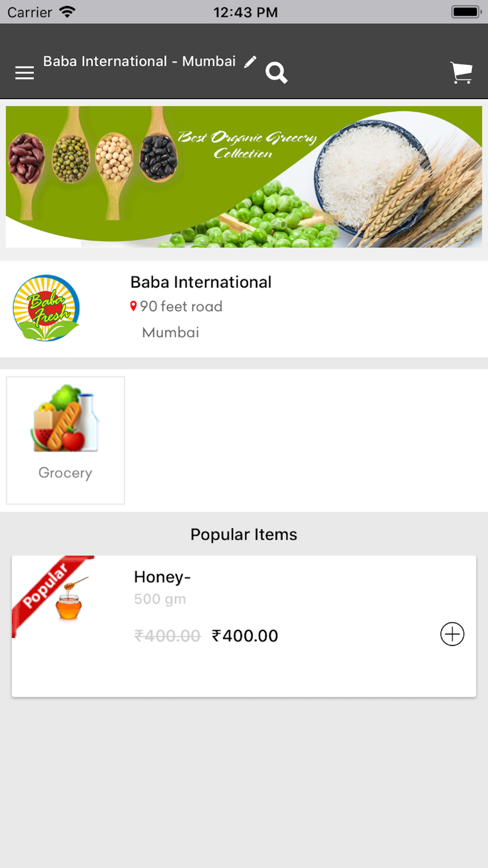Open search with the magnifier icon
The width and height of the screenshot is (488, 868).
pos(276,73)
